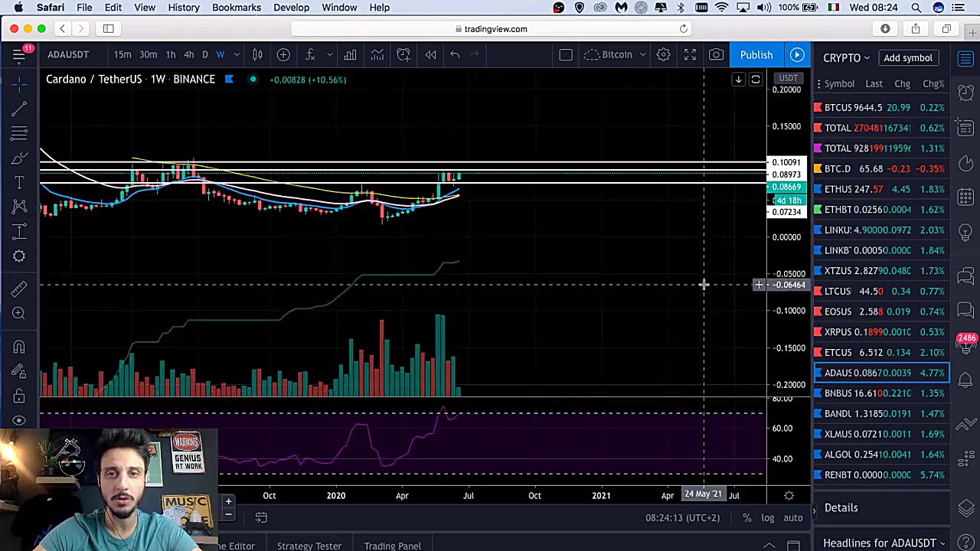The height and width of the screenshot is (551, 980).
Task: Select the weekly W timeframe
Action: 220,54
